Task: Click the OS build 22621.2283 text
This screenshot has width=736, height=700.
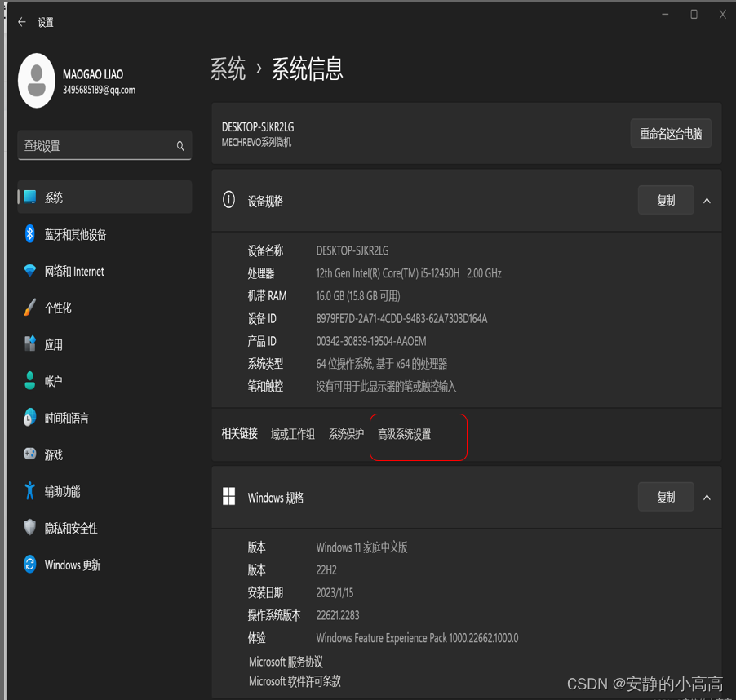Action: pos(338,615)
